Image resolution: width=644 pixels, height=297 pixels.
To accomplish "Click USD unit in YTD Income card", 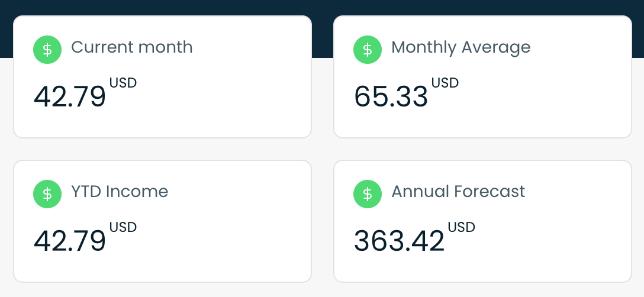I will [123, 227].
